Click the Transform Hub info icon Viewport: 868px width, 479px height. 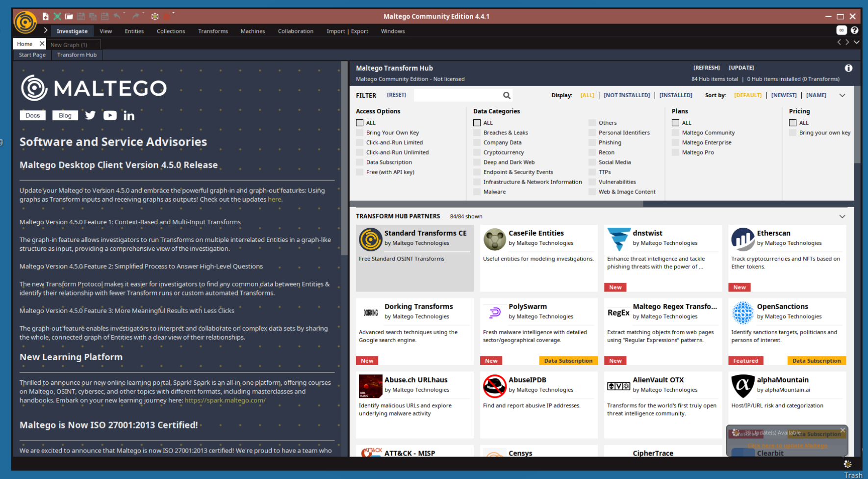(x=848, y=68)
